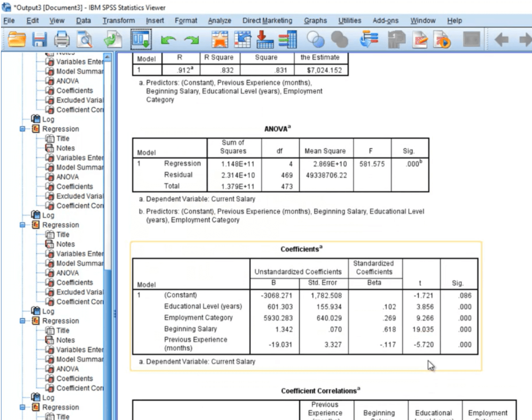Click the Export output toolbar icon

[x=113, y=40]
